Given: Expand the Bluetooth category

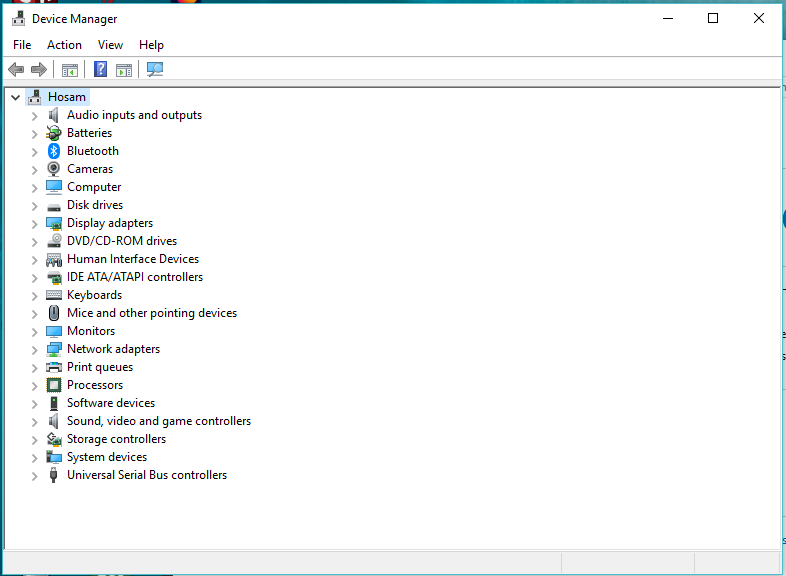Looking at the screenshot, I should click(34, 152).
